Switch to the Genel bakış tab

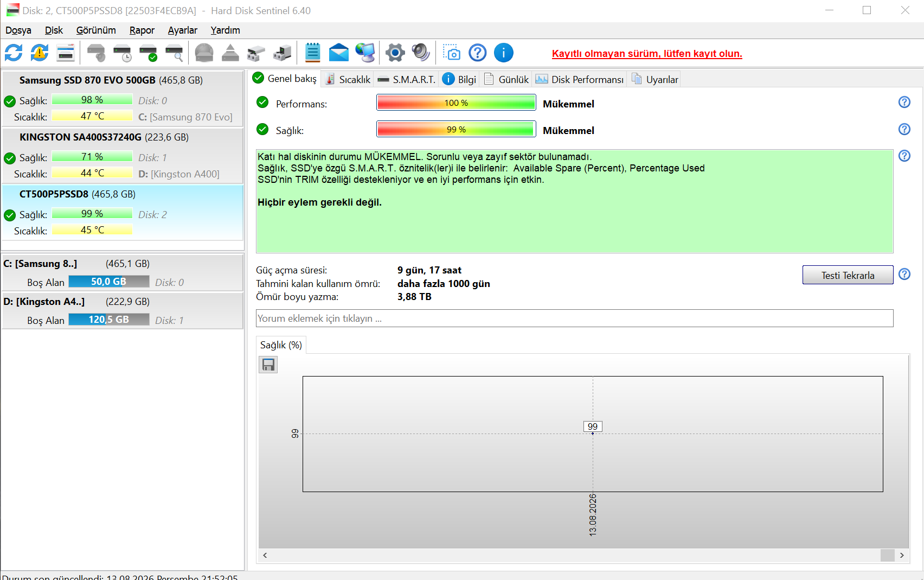point(285,79)
